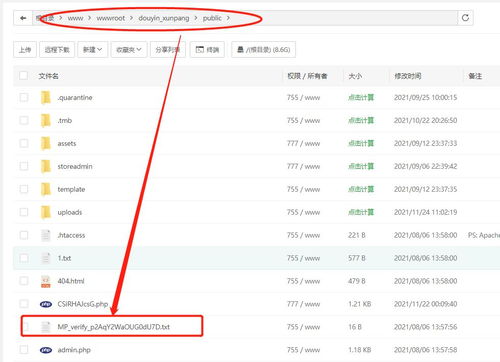Open the .quarantine folder name
Image resolution: width=500 pixels, height=362 pixels.
pyautogui.click(x=75, y=97)
